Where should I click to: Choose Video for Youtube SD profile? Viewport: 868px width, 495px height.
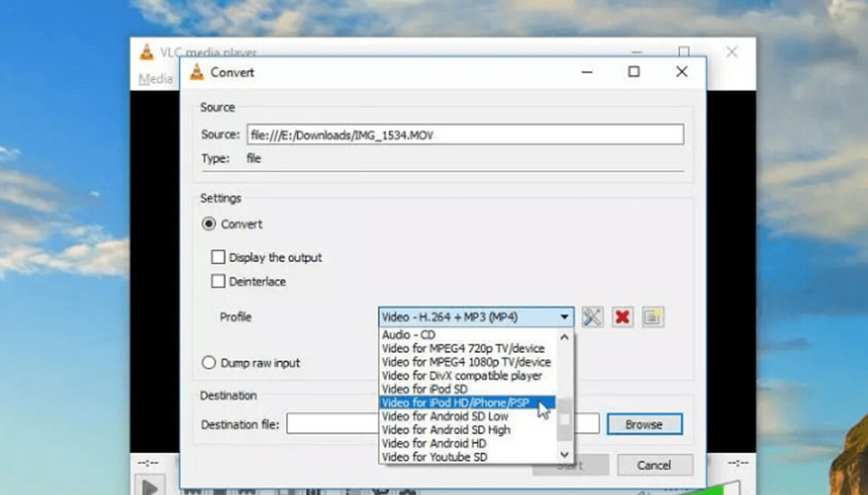(468, 457)
